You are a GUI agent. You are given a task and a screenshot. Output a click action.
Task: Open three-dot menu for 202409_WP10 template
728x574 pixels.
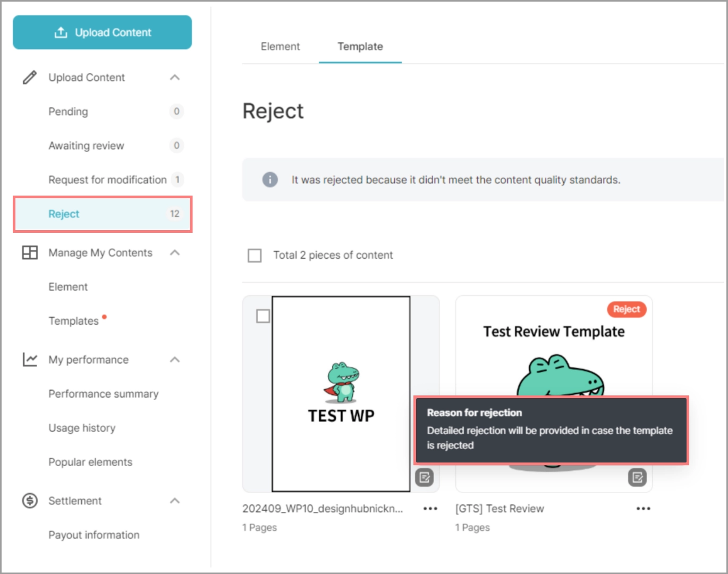[430, 509]
